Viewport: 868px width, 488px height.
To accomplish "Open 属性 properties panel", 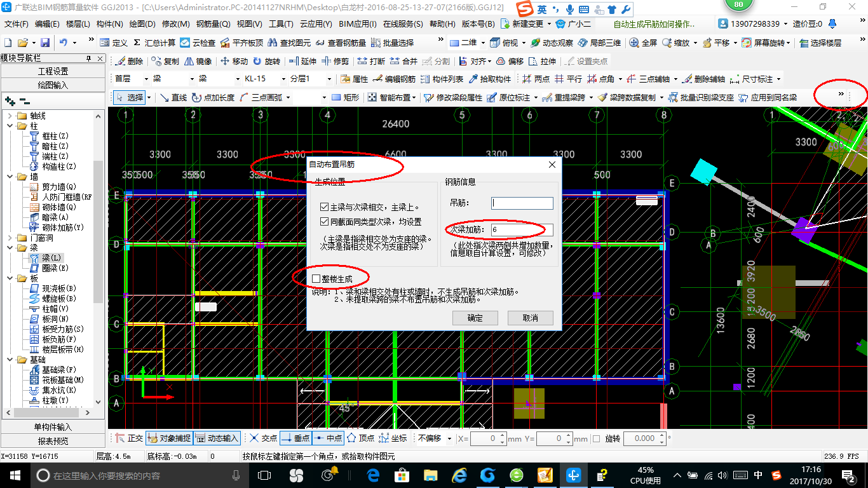I will [x=354, y=79].
